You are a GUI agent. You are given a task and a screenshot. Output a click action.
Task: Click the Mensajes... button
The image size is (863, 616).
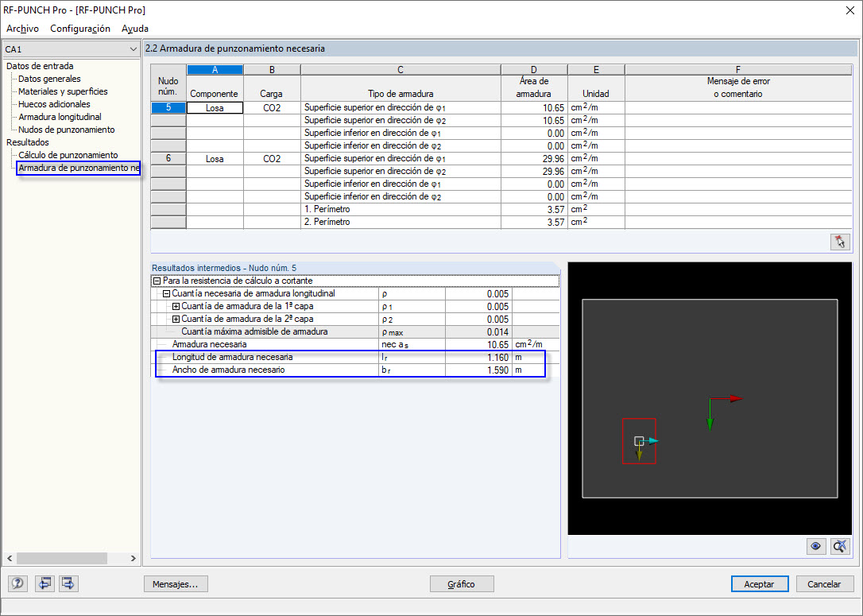coord(176,583)
